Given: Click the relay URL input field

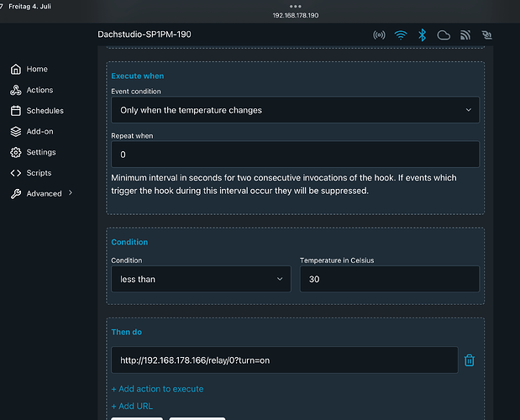Looking at the screenshot, I should point(285,360).
